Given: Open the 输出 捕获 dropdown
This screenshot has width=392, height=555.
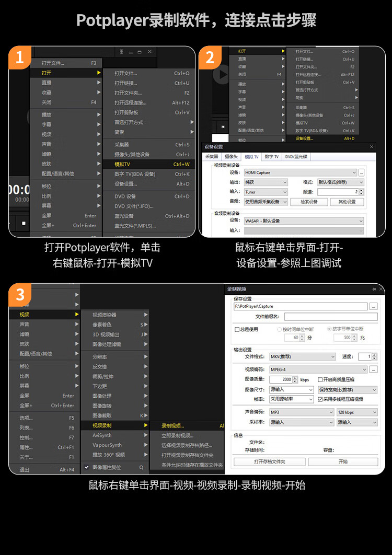Looking at the screenshot, I should pyautogui.click(x=266, y=182).
